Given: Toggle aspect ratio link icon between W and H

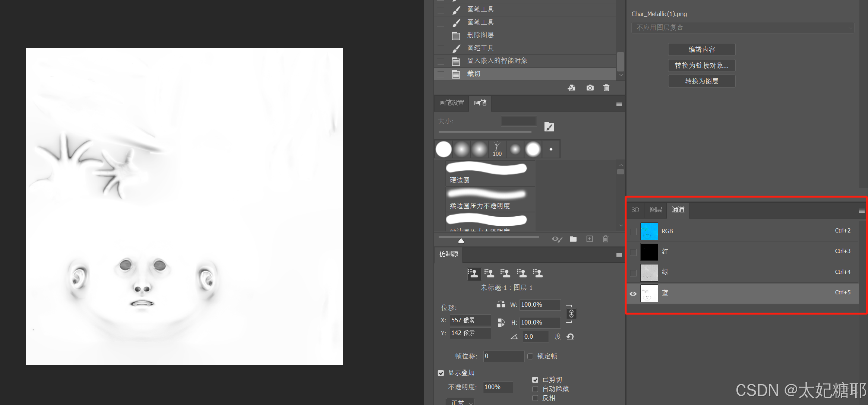Looking at the screenshot, I should pyautogui.click(x=571, y=314).
